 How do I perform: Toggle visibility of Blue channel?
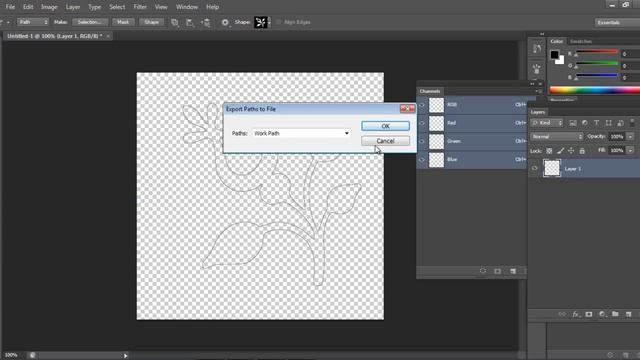[x=422, y=160]
